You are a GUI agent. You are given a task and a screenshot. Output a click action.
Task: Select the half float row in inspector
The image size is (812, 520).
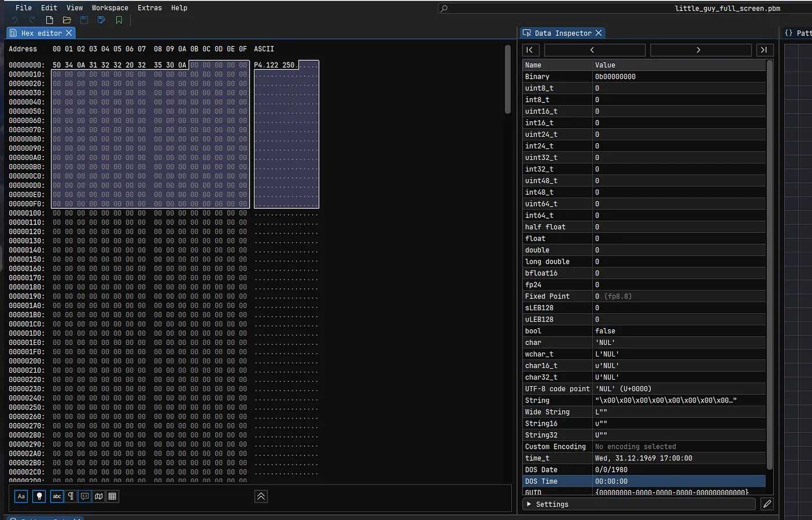pos(644,227)
